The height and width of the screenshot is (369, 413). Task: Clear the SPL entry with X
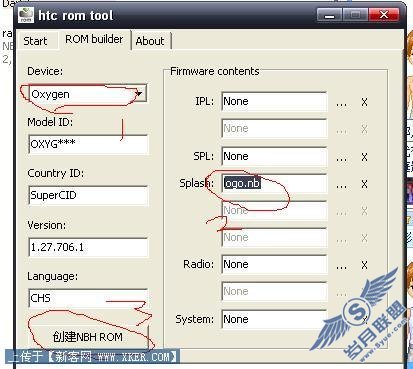pos(364,157)
